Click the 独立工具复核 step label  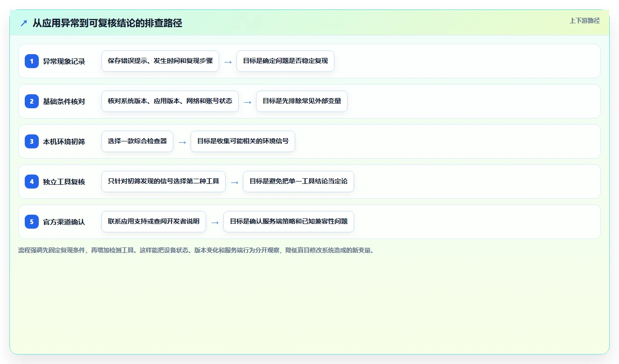[64, 182]
